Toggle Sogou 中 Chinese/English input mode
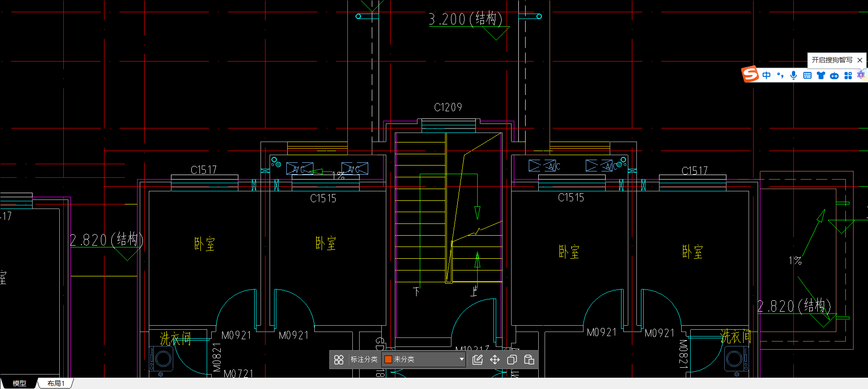The height and width of the screenshot is (389, 868). [x=766, y=75]
